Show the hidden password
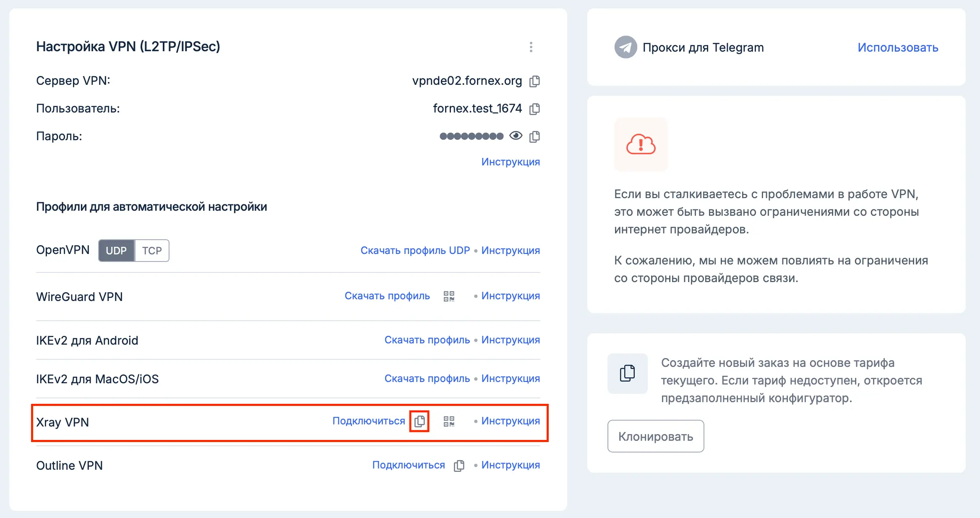The image size is (980, 518). point(516,136)
